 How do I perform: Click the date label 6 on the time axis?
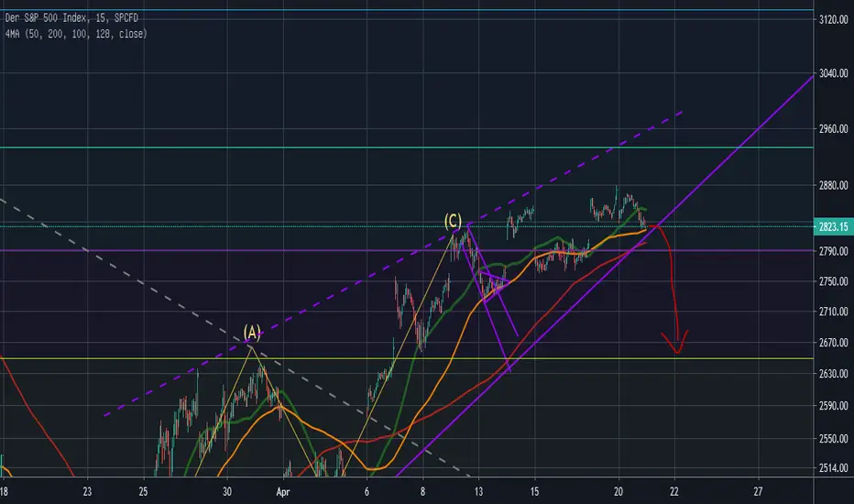point(367,491)
